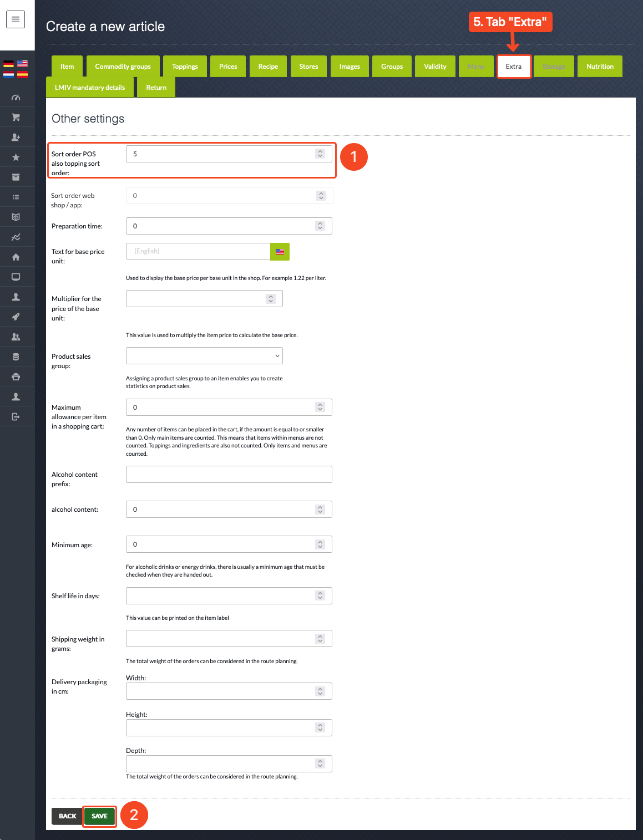Open the open-book sidebar icon
Viewport: 643px width, 840px height.
click(x=16, y=217)
